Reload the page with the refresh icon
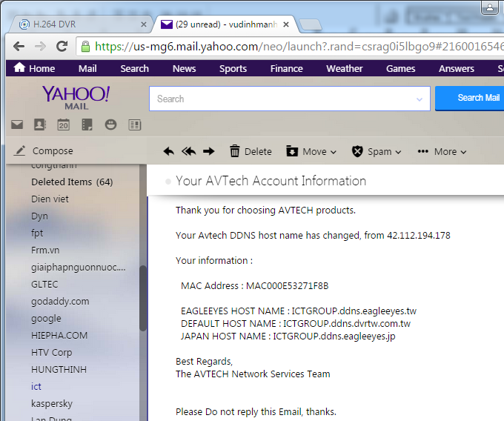The width and height of the screenshot is (504, 421). pyautogui.click(x=62, y=47)
